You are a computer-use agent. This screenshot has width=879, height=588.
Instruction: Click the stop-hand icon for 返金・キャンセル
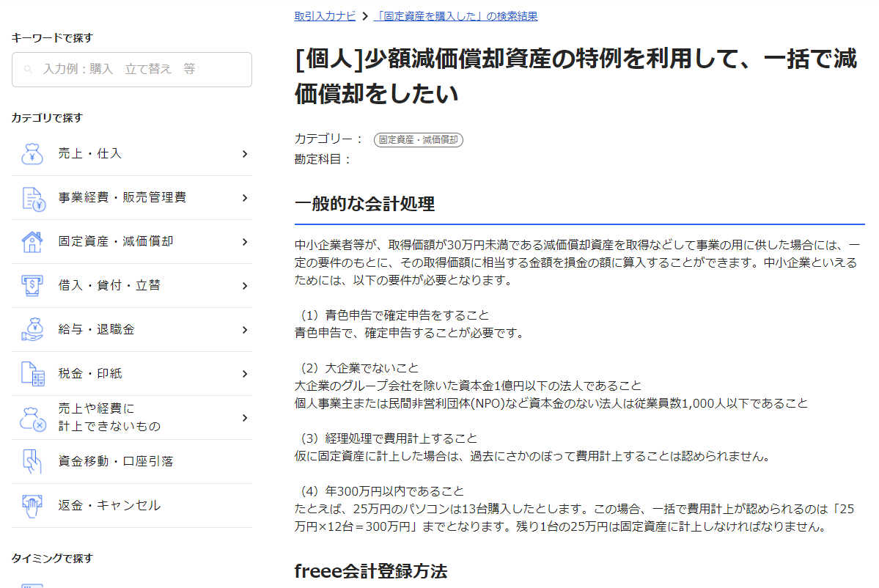click(32, 506)
